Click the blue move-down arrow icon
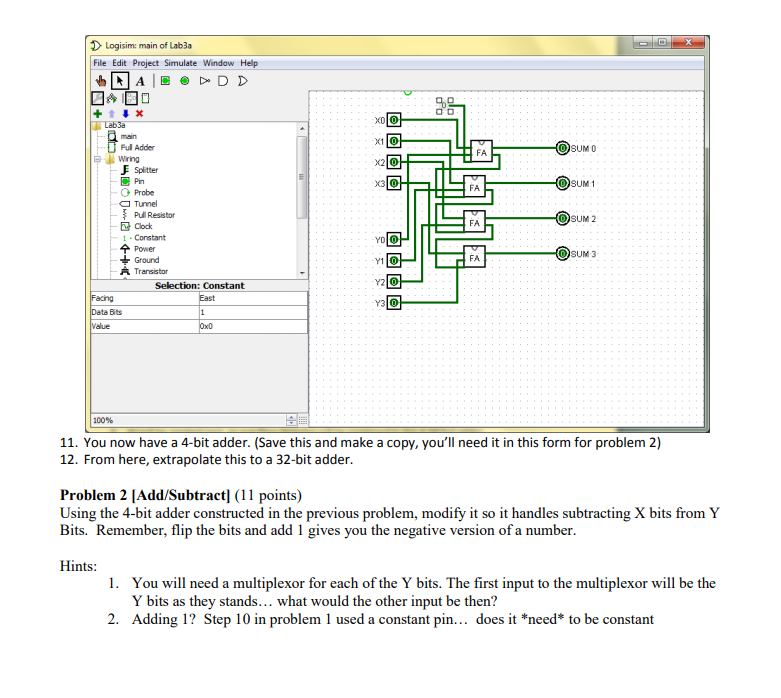 pyautogui.click(x=124, y=115)
